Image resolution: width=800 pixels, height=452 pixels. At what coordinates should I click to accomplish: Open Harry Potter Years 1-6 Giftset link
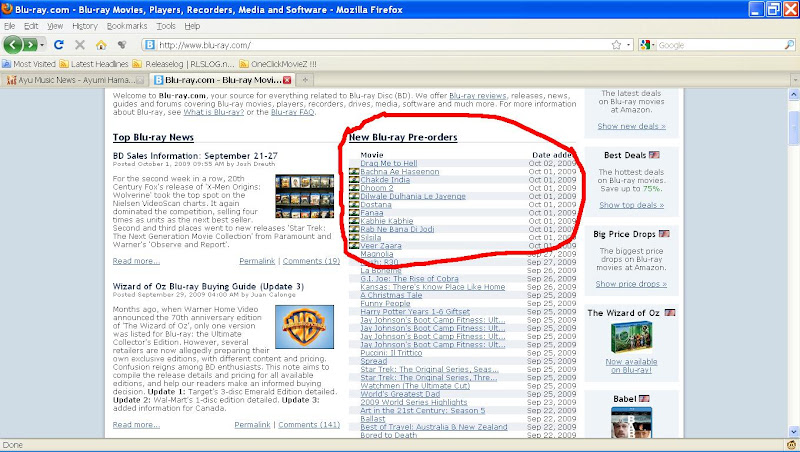click(x=415, y=312)
